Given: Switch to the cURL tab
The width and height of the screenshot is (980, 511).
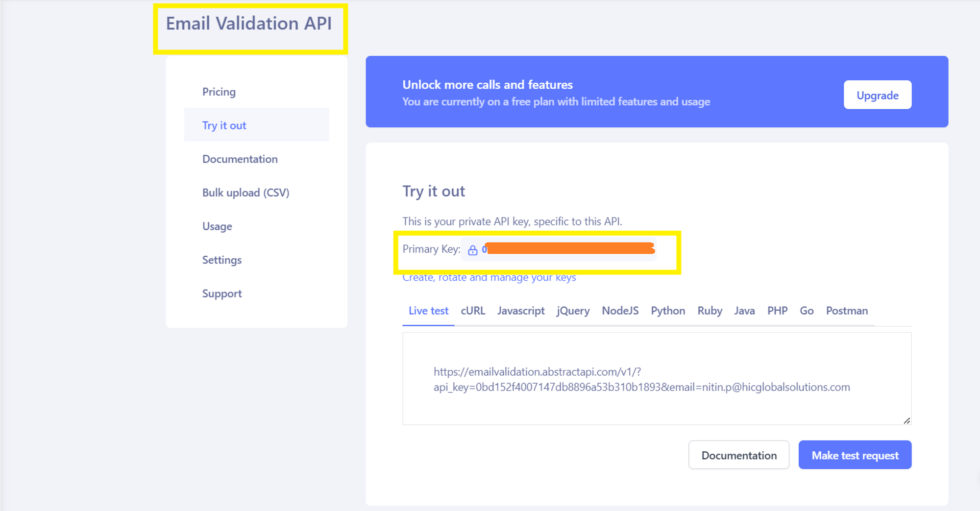Looking at the screenshot, I should (x=472, y=311).
